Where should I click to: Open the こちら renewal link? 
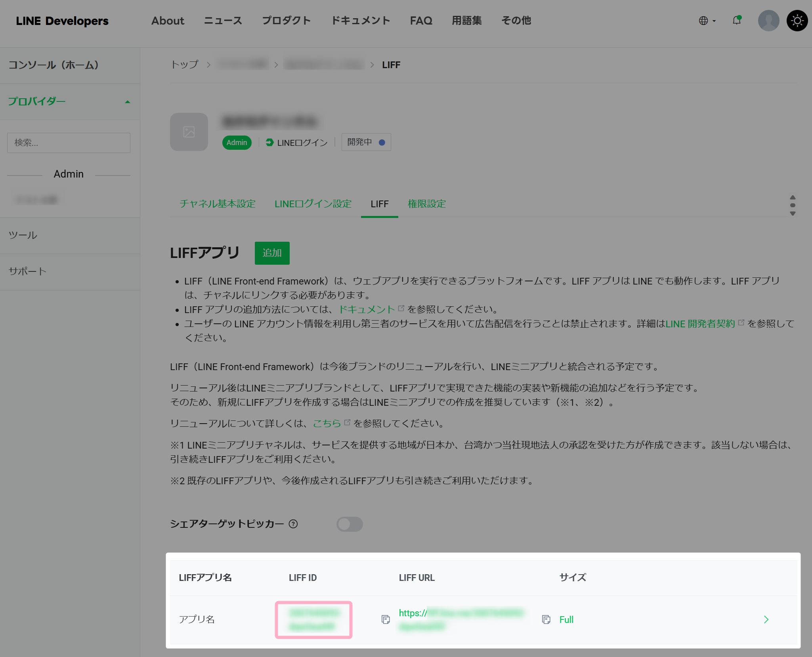click(x=327, y=424)
